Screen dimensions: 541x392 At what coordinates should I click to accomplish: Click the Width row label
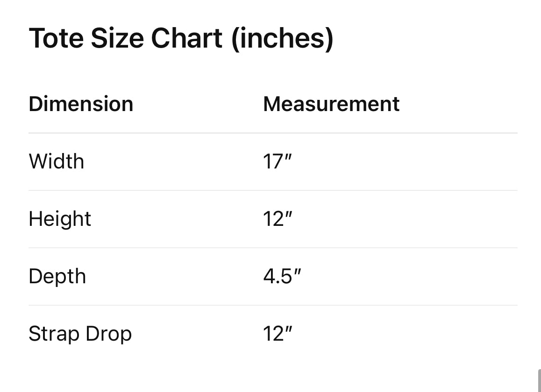point(57,161)
